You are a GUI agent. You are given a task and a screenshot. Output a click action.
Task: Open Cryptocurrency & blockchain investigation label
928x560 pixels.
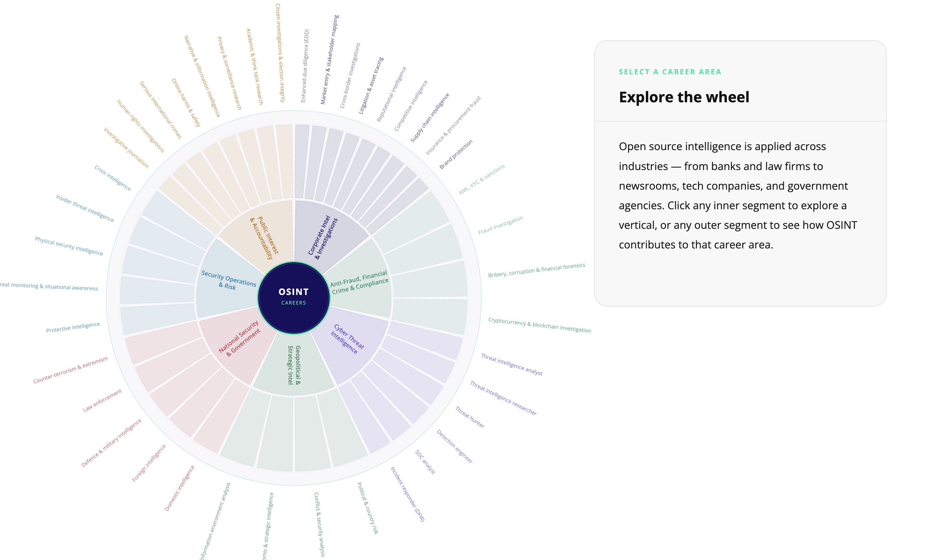pyautogui.click(x=539, y=325)
